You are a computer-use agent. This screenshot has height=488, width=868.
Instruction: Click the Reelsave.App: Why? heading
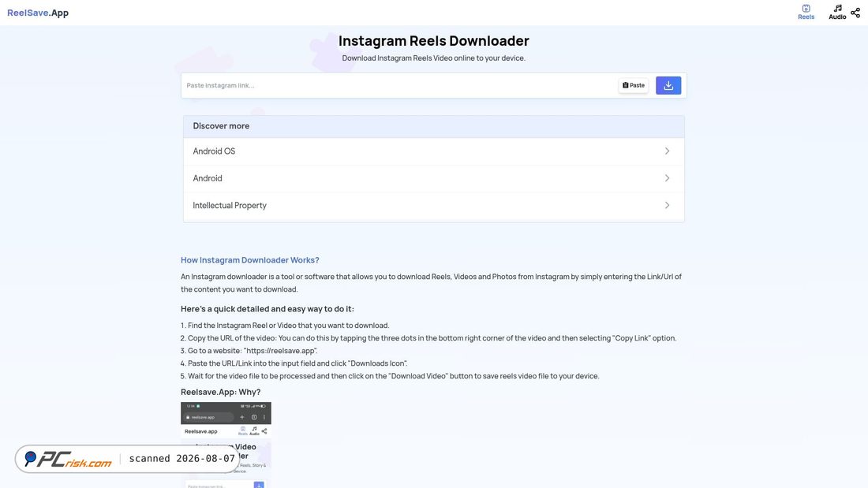220,392
